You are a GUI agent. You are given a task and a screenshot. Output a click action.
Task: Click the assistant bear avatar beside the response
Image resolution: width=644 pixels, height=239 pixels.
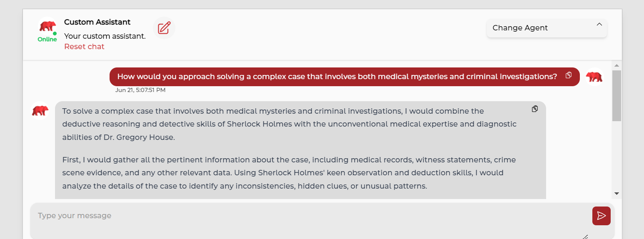tap(40, 110)
